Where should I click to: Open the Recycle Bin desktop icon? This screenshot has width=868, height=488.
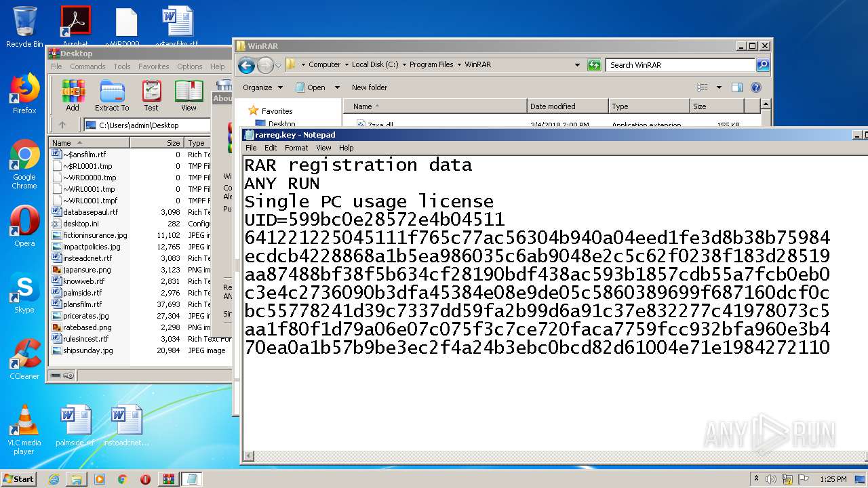point(24,27)
